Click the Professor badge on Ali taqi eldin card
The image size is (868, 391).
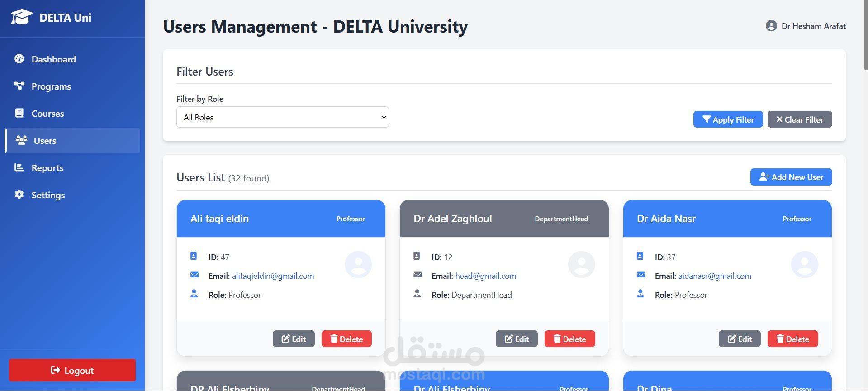pyautogui.click(x=351, y=219)
